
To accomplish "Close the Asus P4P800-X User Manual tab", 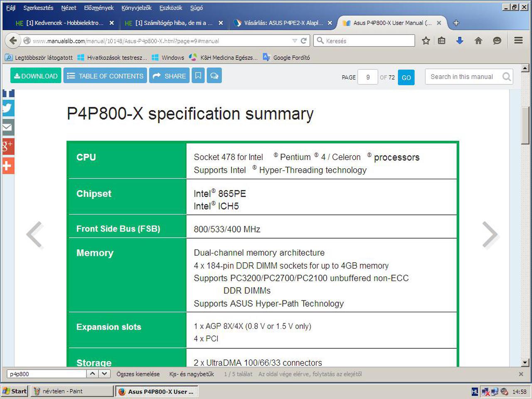I will coord(439,23).
